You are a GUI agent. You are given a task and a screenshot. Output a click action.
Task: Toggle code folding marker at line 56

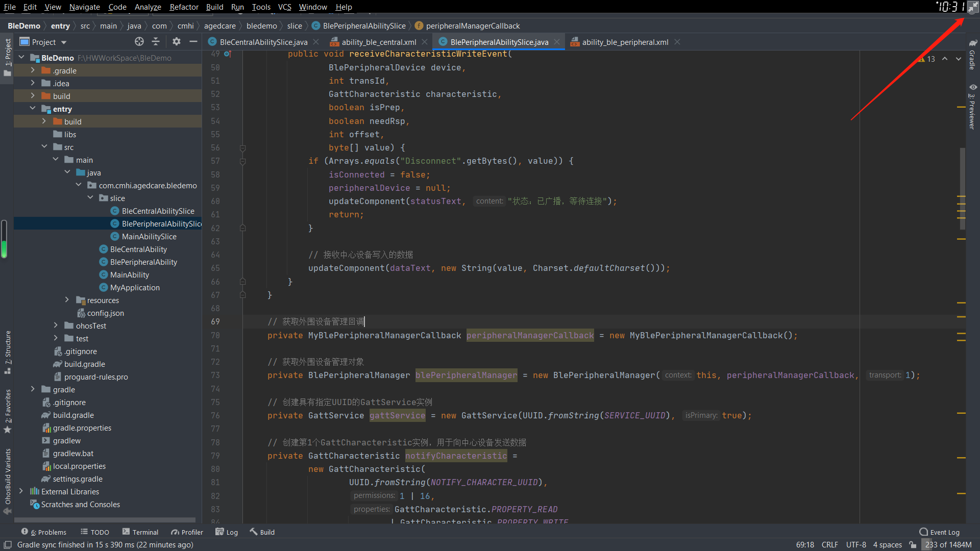243,148
